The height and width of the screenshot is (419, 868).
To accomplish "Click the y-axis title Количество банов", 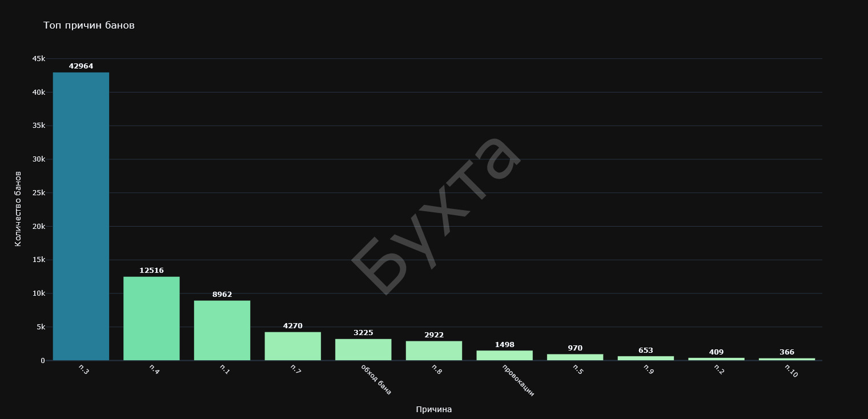I will pos(18,208).
